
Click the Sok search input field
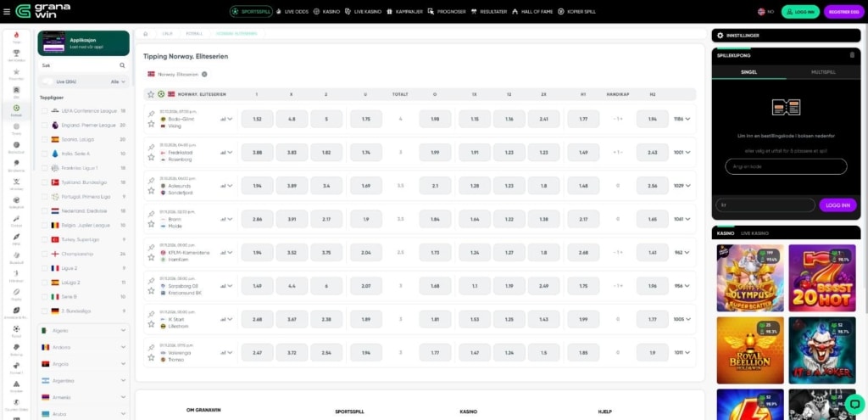point(79,65)
